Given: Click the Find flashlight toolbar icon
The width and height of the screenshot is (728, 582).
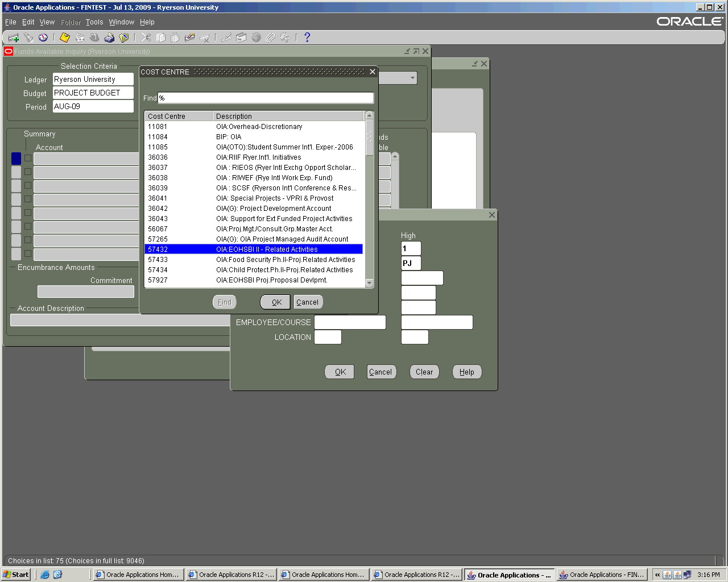Looking at the screenshot, I should 28,38.
